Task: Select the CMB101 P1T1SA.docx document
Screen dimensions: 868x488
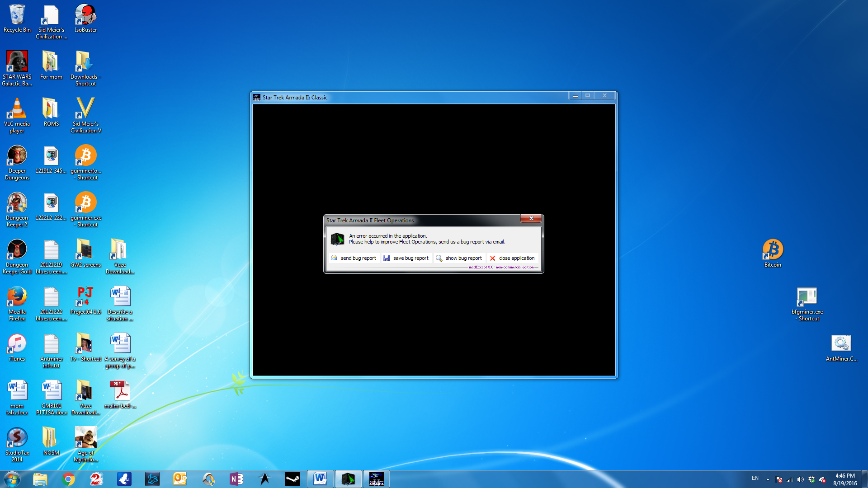Action: pos(51,397)
